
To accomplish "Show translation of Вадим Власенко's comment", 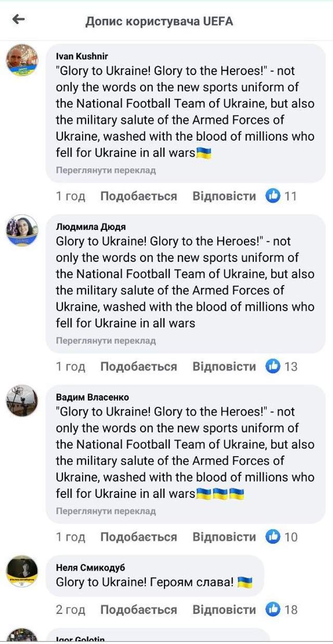I will pyautogui.click(x=106, y=511).
